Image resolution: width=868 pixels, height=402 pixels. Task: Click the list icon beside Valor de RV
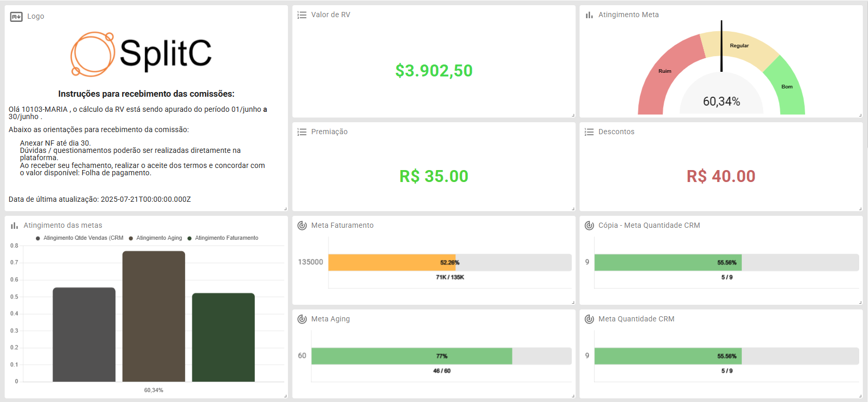[x=301, y=15]
